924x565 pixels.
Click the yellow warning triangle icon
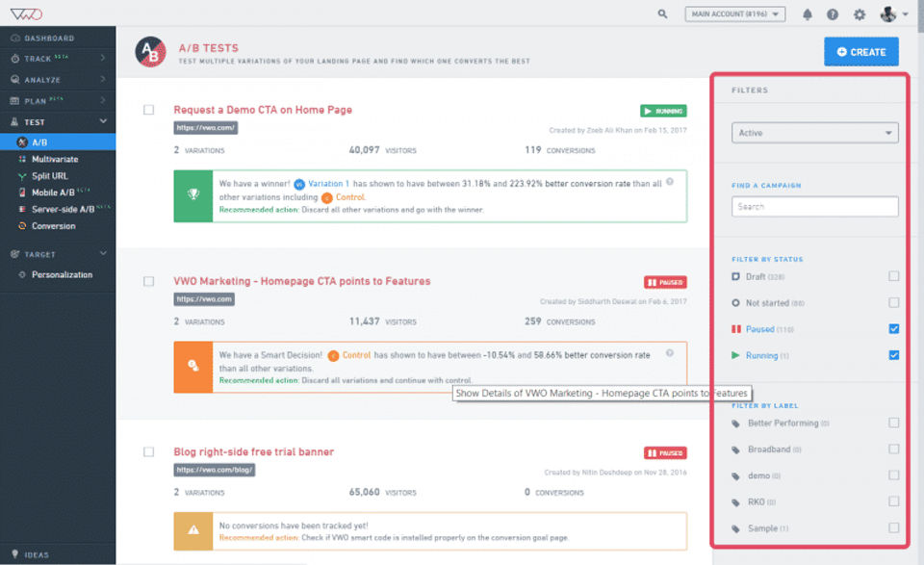coord(193,530)
